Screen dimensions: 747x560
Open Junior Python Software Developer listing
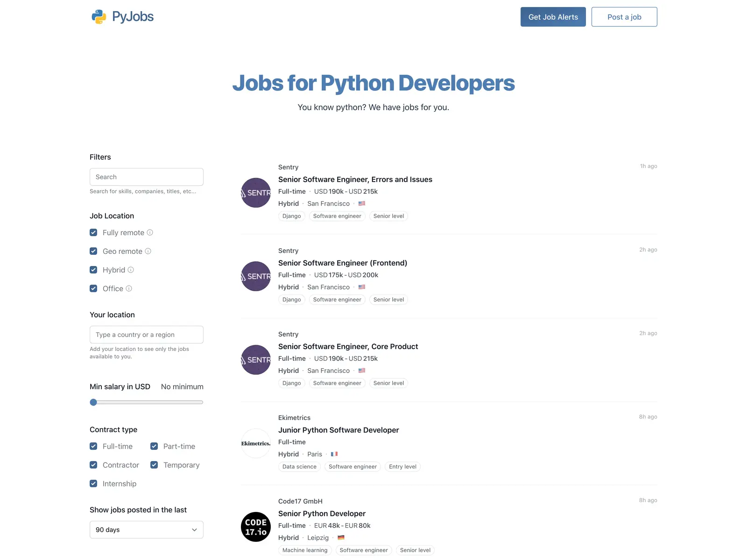[338, 430]
